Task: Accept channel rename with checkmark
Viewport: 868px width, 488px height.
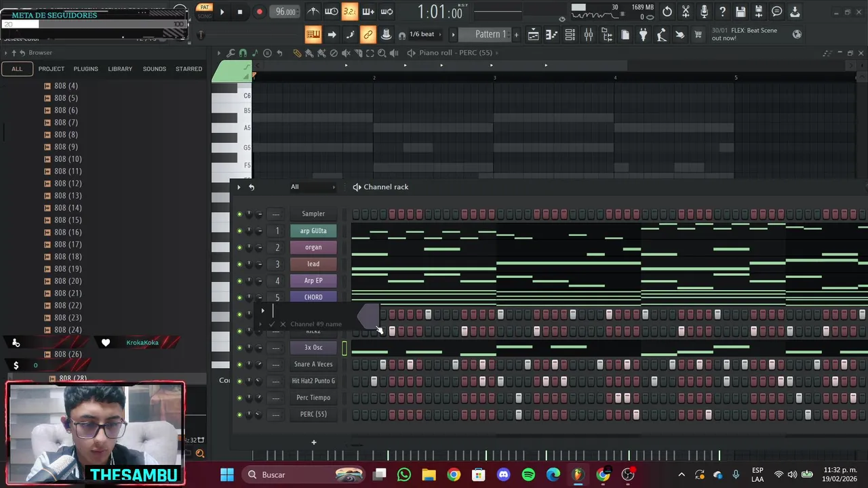Action: 271,324
